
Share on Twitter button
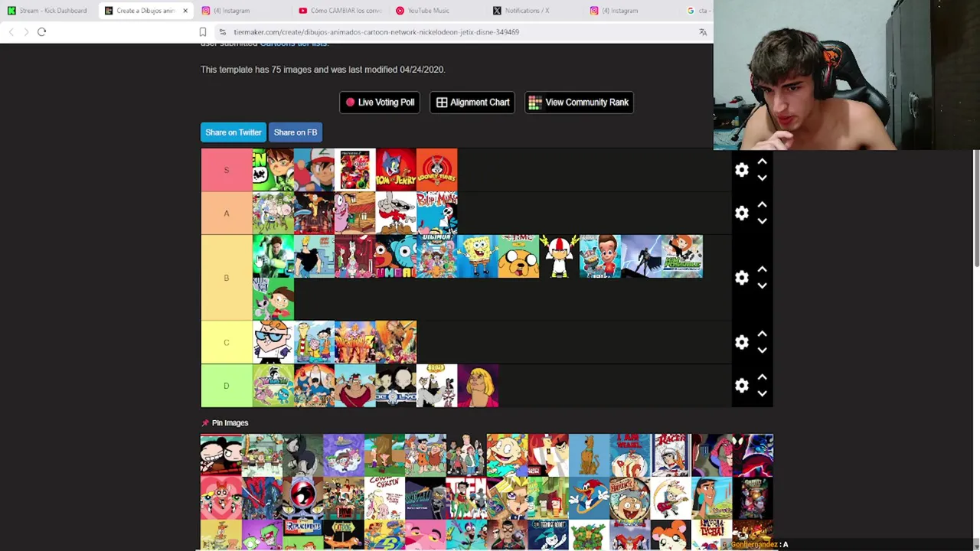pyautogui.click(x=233, y=132)
